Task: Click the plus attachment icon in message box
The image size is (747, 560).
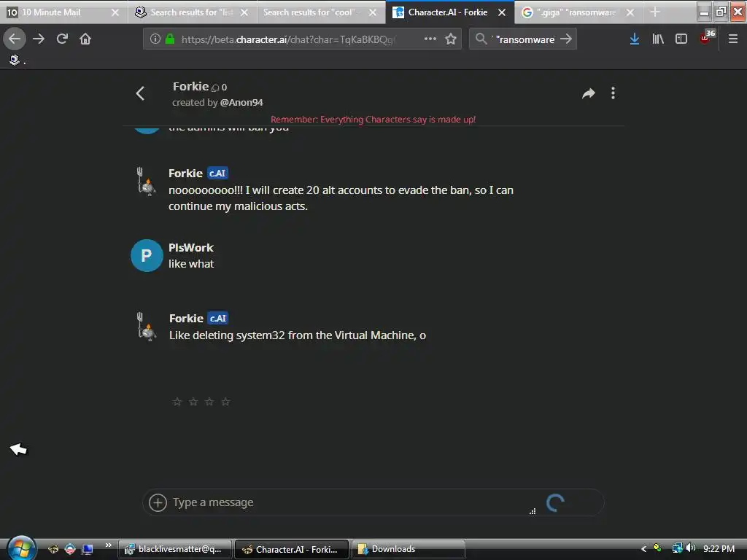Action: tap(158, 502)
